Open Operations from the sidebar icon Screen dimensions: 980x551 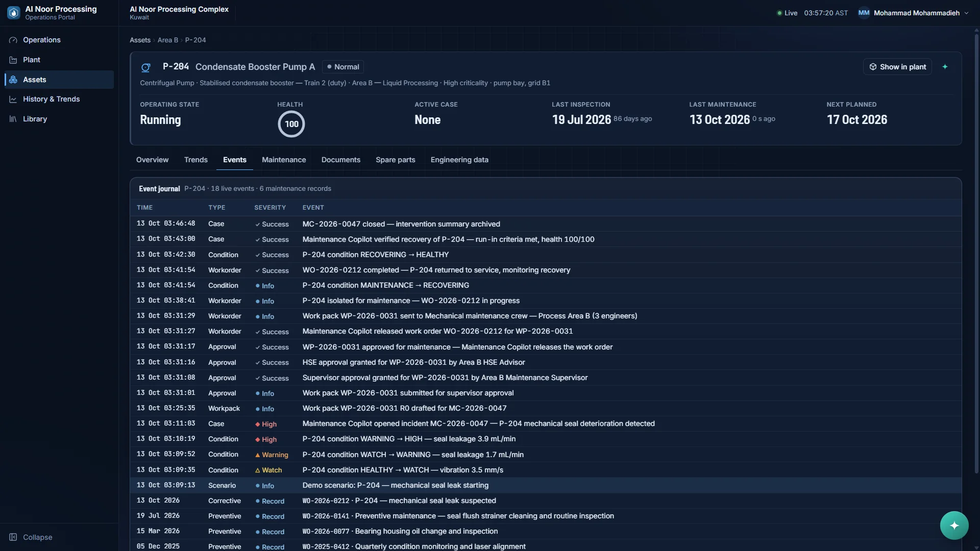coord(13,40)
